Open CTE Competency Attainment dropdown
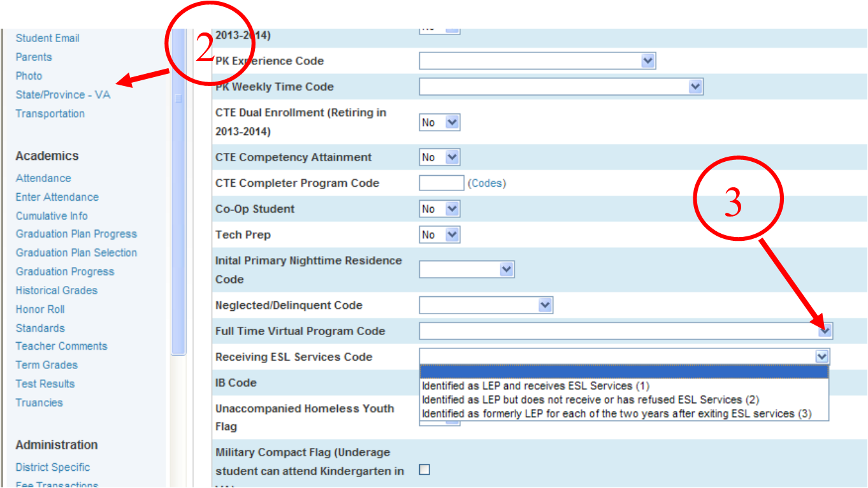 pos(439,157)
